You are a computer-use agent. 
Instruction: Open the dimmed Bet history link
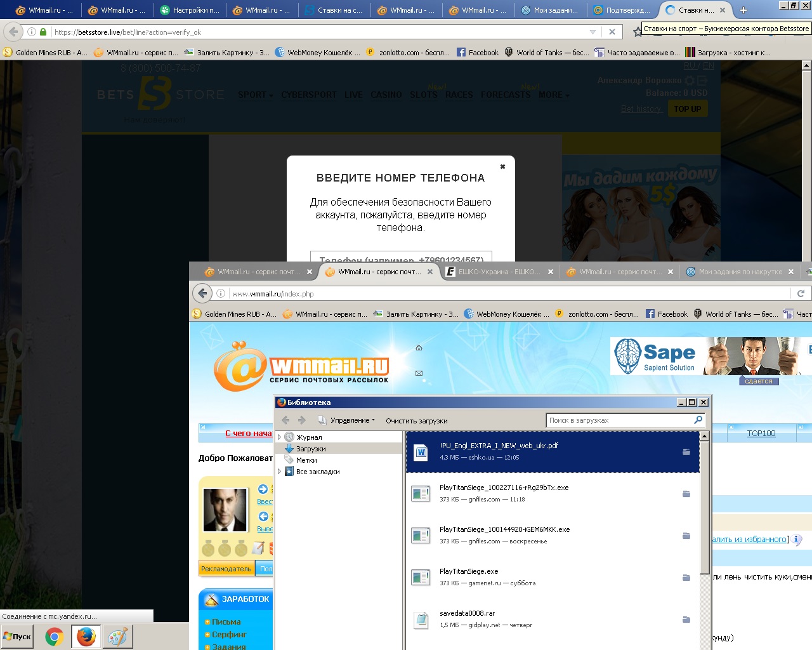(641, 109)
